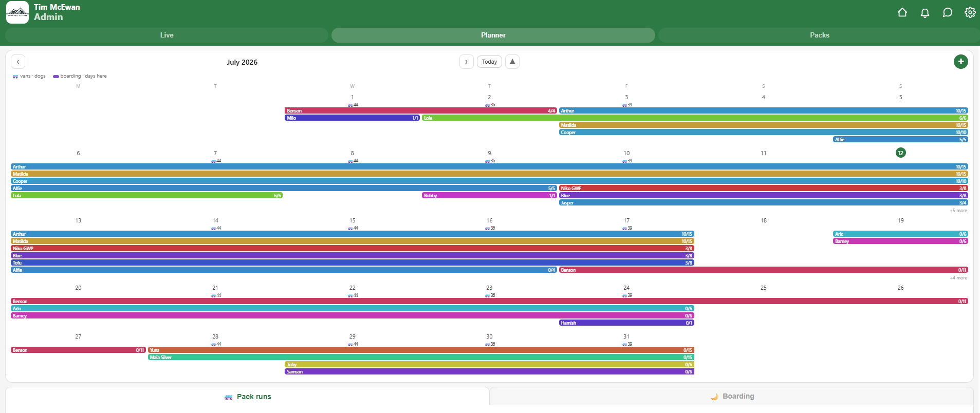Viewport: 980px width, 413px height.
Task: Open Toby's 0/6 boarding bar
Action: click(x=489, y=365)
